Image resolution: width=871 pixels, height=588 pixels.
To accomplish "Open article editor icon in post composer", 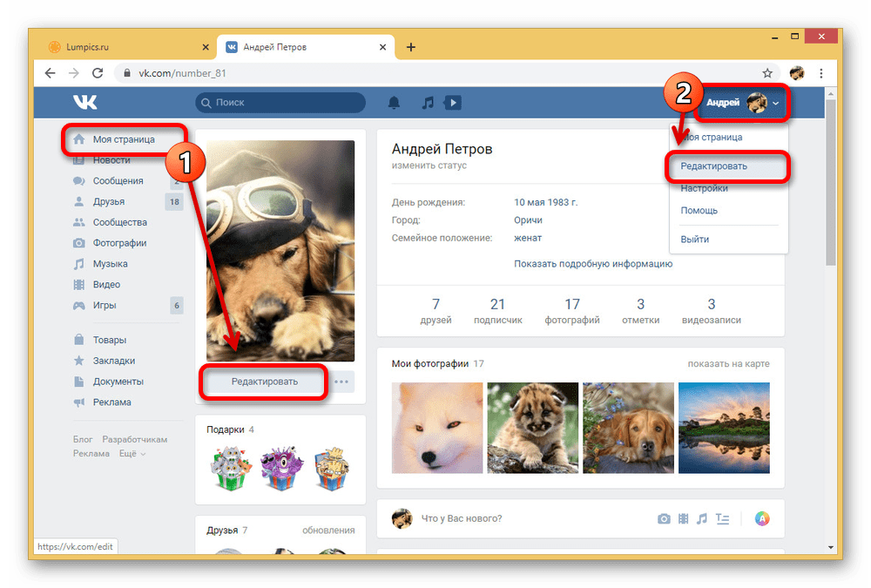I will [x=723, y=518].
